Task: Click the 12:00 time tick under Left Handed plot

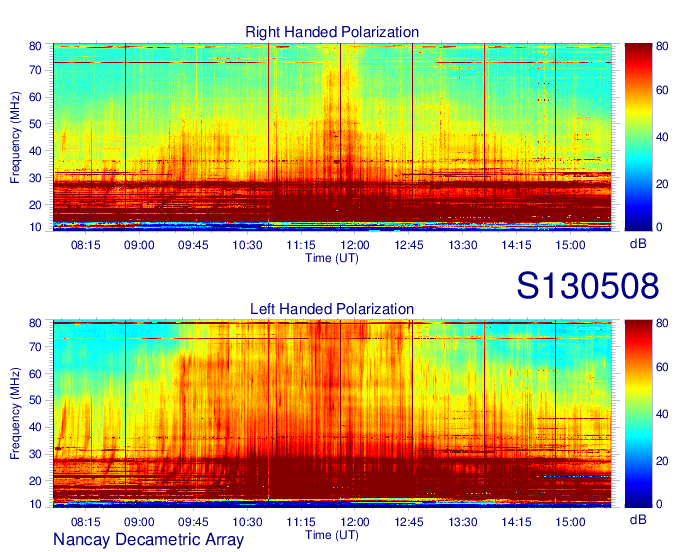Action: pos(355,522)
